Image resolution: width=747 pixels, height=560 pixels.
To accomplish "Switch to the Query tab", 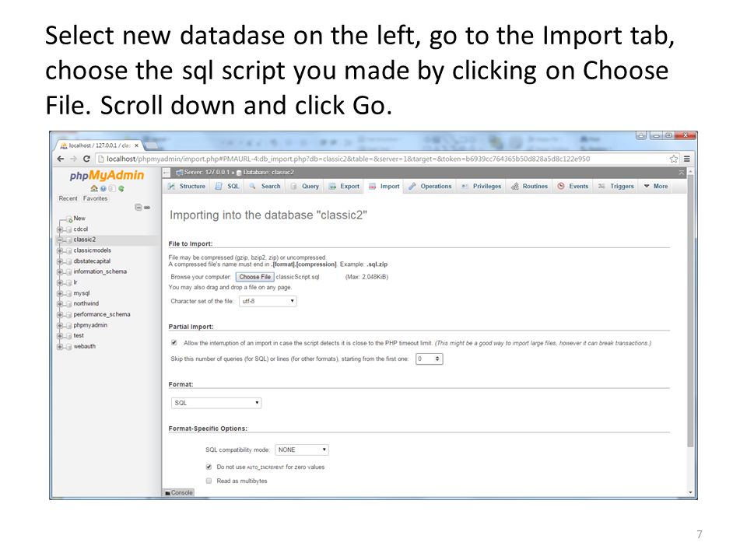I will pyautogui.click(x=305, y=186).
